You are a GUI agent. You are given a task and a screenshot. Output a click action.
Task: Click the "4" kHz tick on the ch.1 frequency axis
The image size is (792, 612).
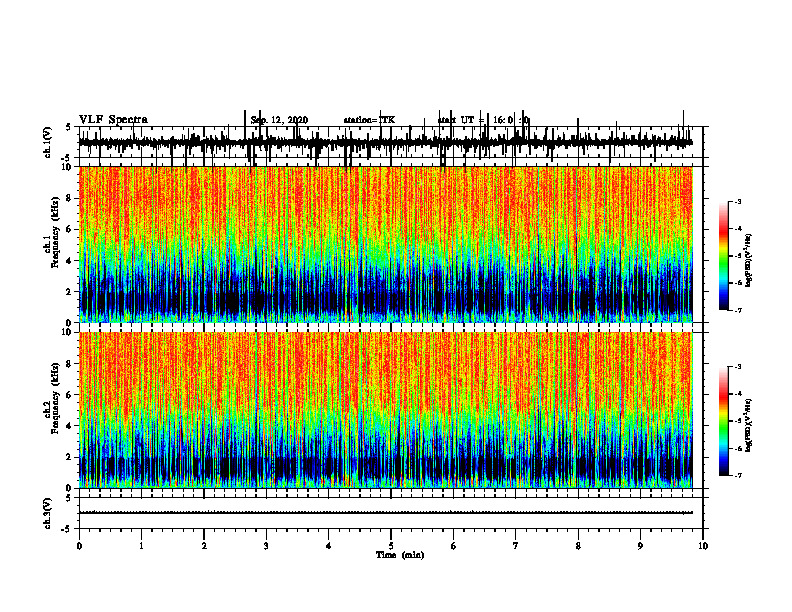tap(69, 261)
